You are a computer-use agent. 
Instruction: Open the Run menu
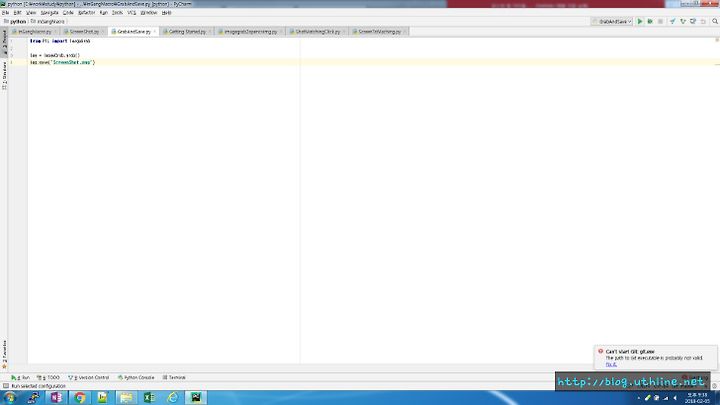103,13
